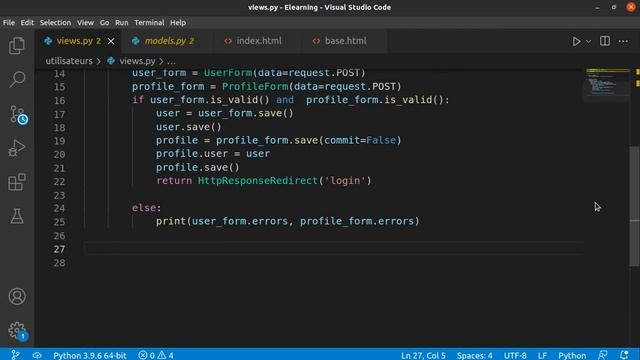Open the Extensions view icon
Viewport: 640px width, 360px height.
[x=17, y=182]
